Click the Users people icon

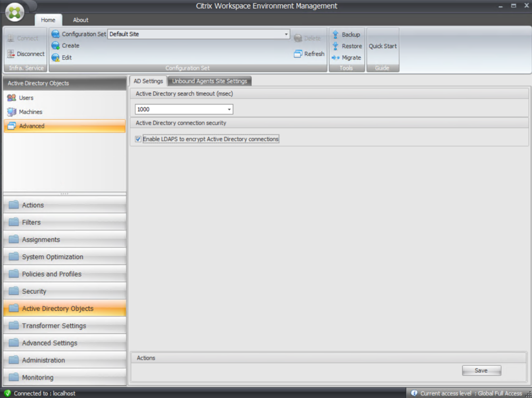click(11, 98)
